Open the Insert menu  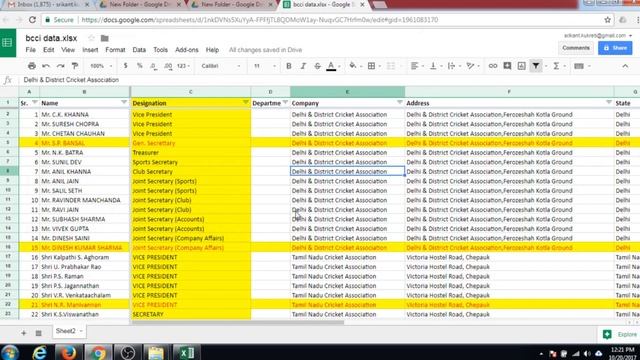click(x=90, y=50)
